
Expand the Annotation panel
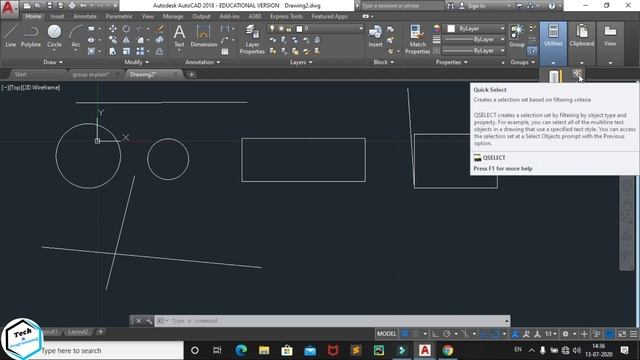(x=203, y=62)
